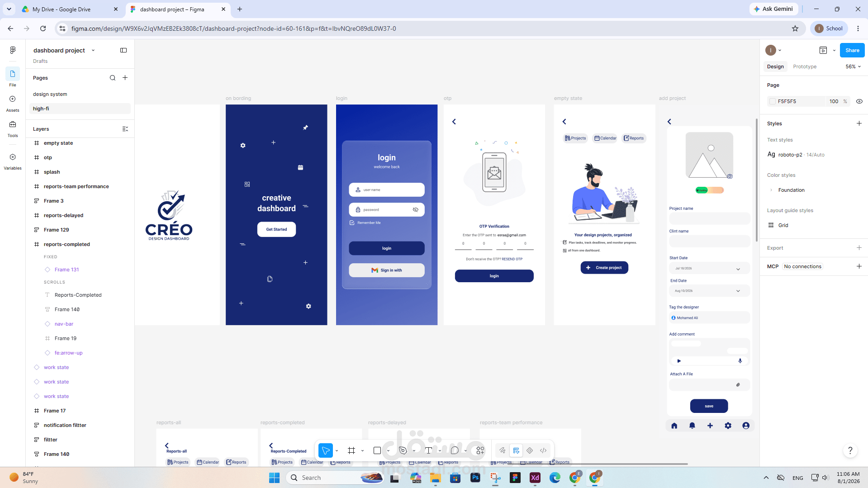Click Sign in with button in login frame
Image resolution: width=868 pixels, height=488 pixels.
[387, 270]
